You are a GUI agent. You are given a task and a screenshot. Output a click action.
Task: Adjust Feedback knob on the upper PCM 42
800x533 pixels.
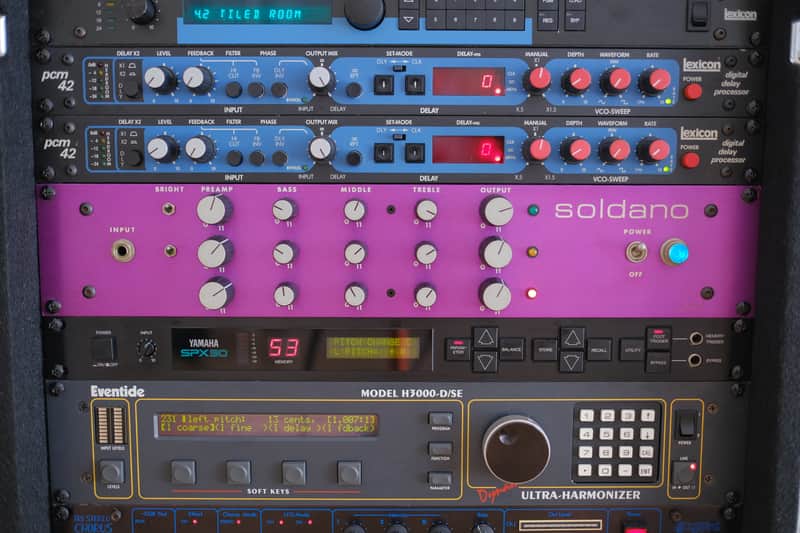coord(195,78)
